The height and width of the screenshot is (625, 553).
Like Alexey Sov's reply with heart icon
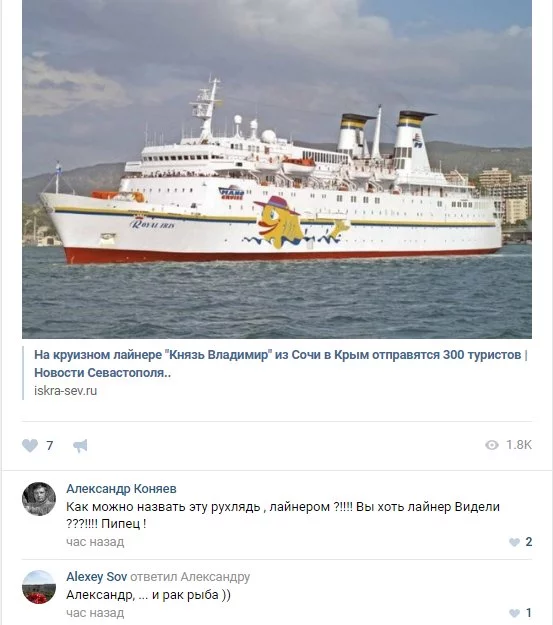(515, 613)
